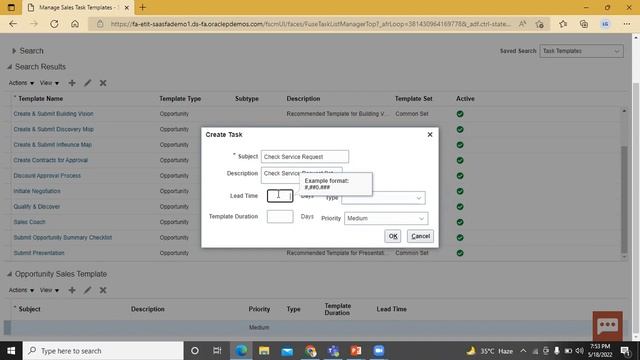Click Add icon in Search Results toolbar
This screenshot has width=640, height=360.
tap(72, 83)
